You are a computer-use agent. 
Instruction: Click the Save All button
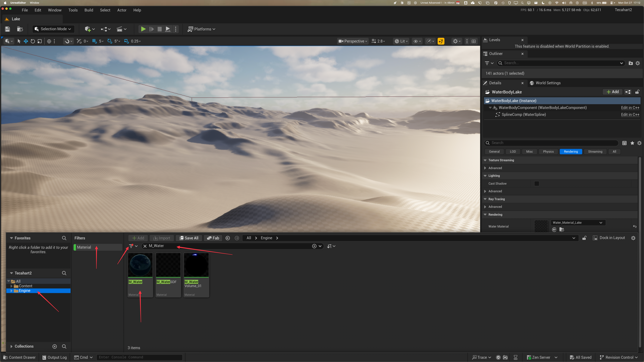pyautogui.click(x=189, y=238)
